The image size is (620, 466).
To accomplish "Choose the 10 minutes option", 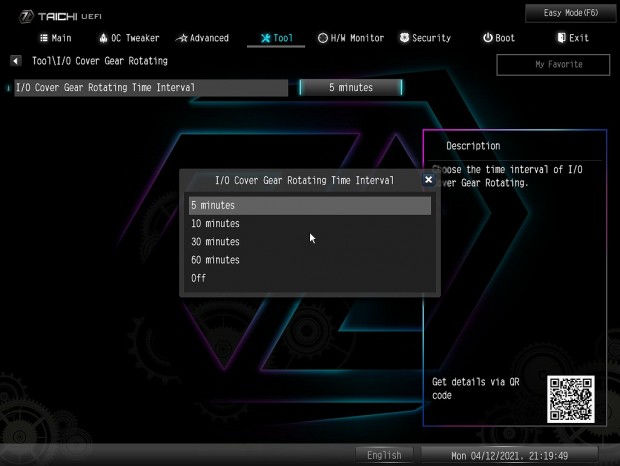I will [310, 224].
